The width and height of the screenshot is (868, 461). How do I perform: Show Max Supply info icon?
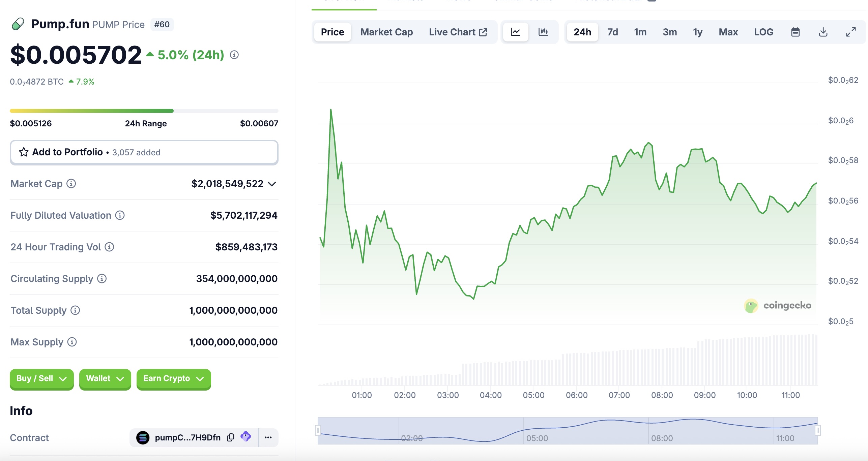tap(72, 342)
